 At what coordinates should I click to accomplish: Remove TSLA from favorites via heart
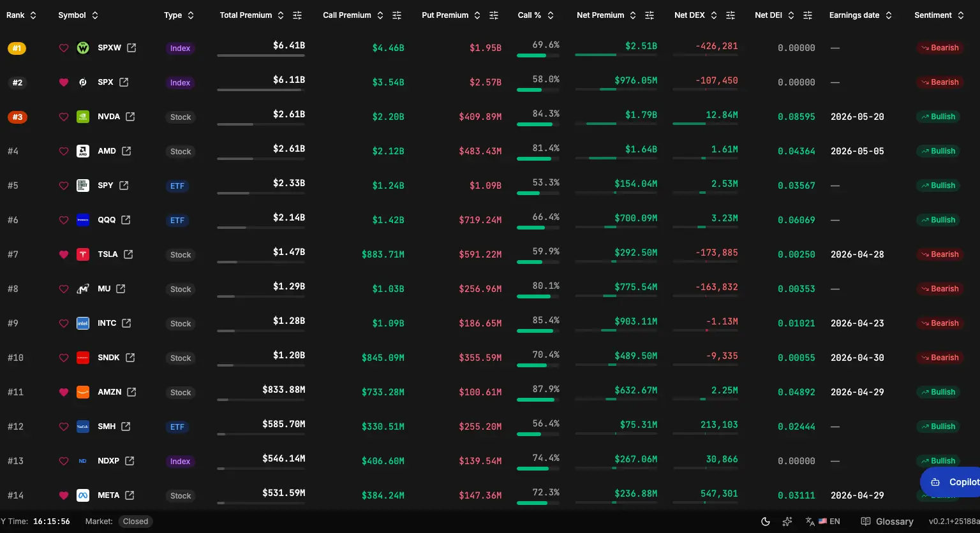tap(64, 254)
